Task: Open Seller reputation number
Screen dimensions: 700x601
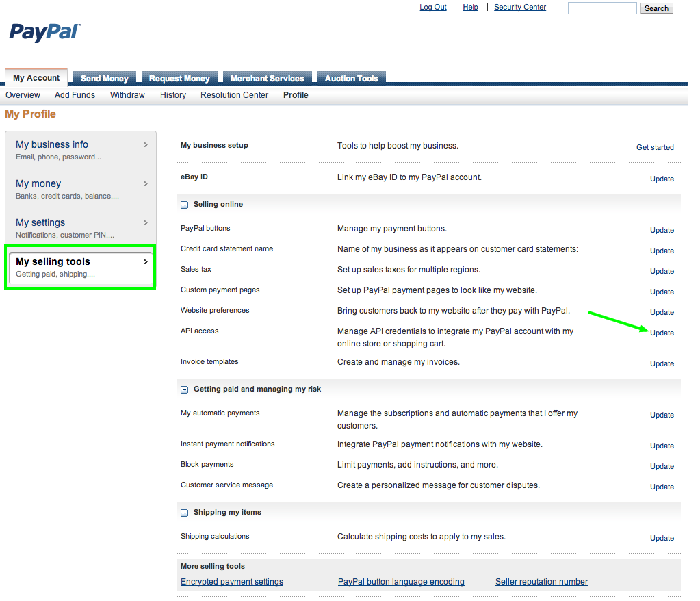Action: click(x=541, y=581)
